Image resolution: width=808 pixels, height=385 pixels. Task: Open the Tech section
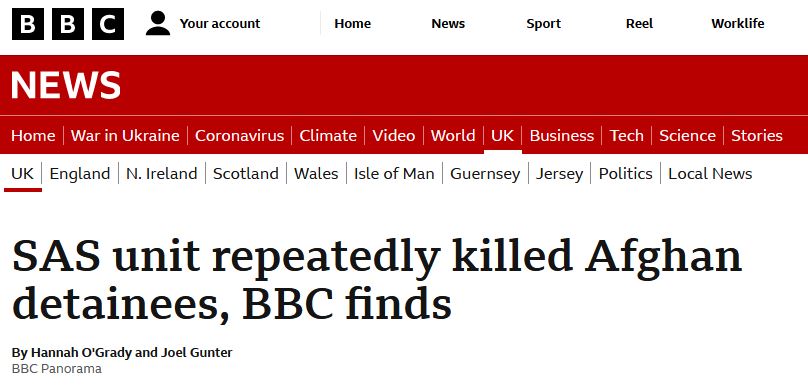click(627, 136)
